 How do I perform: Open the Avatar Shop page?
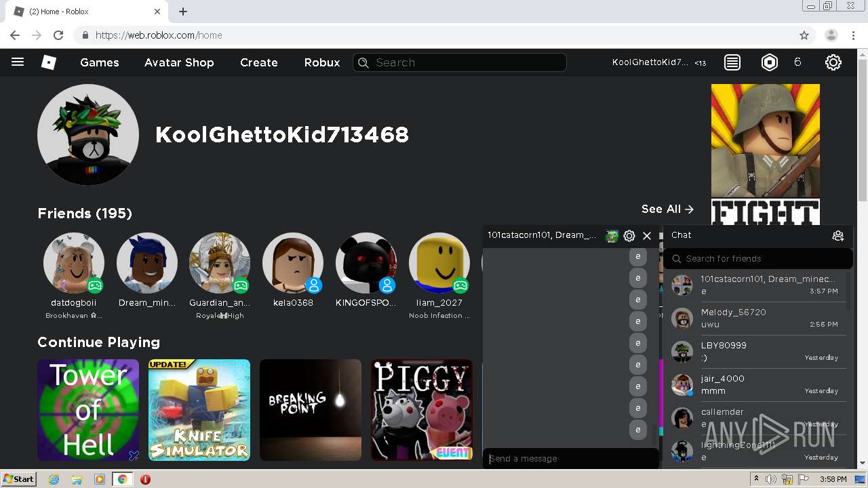[179, 62]
